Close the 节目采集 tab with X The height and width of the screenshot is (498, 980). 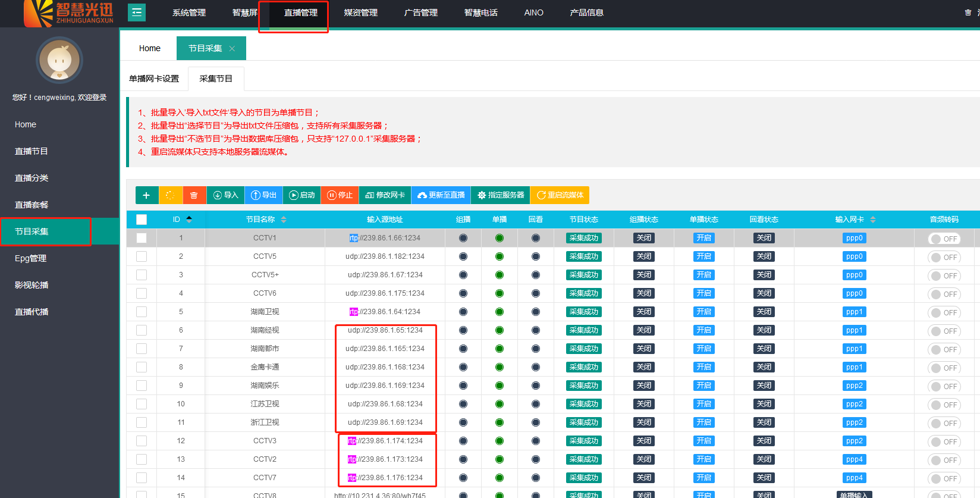coord(232,49)
